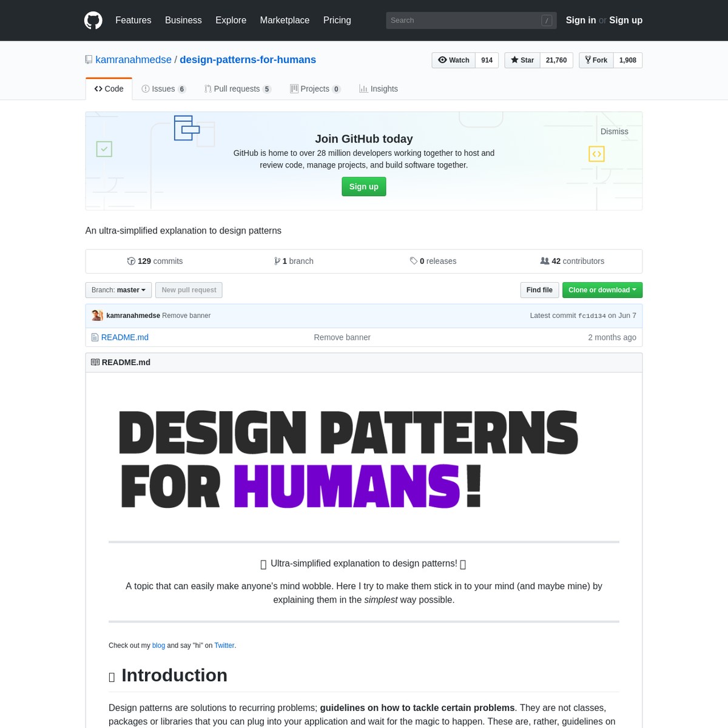
Task: Click the Fork button
Action: point(596,60)
